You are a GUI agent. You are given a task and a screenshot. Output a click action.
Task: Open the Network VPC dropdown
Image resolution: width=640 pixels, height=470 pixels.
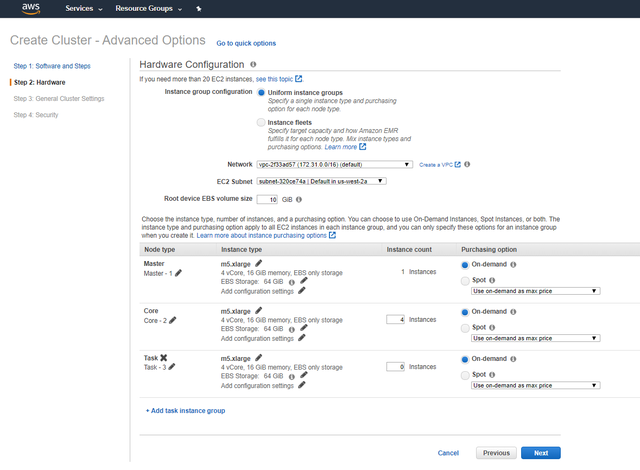(x=334, y=164)
